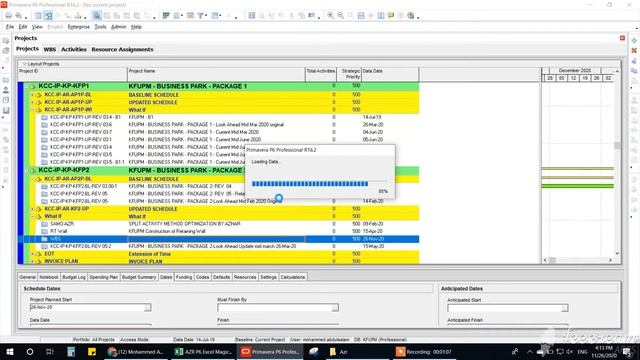
Task: Switch to AZR P6 Excel Magic taskbar window
Action: 203,351
